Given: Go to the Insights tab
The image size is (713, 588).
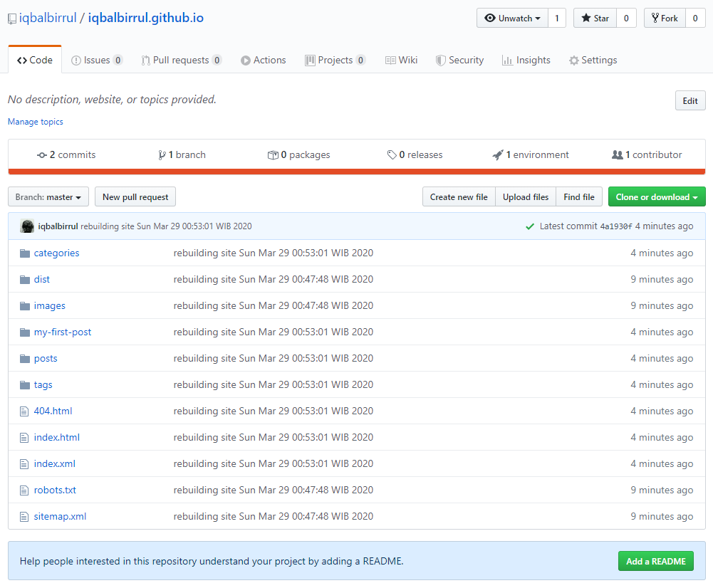Looking at the screenshot, I should [x=526, y=61].
